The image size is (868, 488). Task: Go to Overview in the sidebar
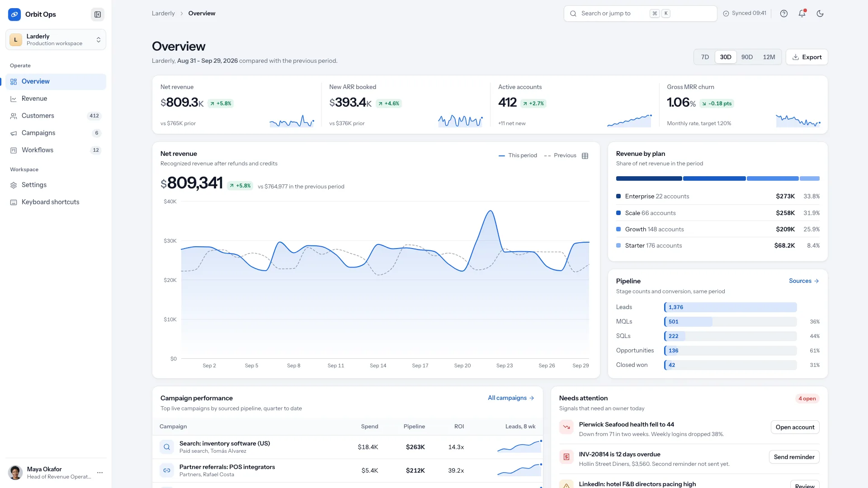pyautogui.click(x=56, y=82)
